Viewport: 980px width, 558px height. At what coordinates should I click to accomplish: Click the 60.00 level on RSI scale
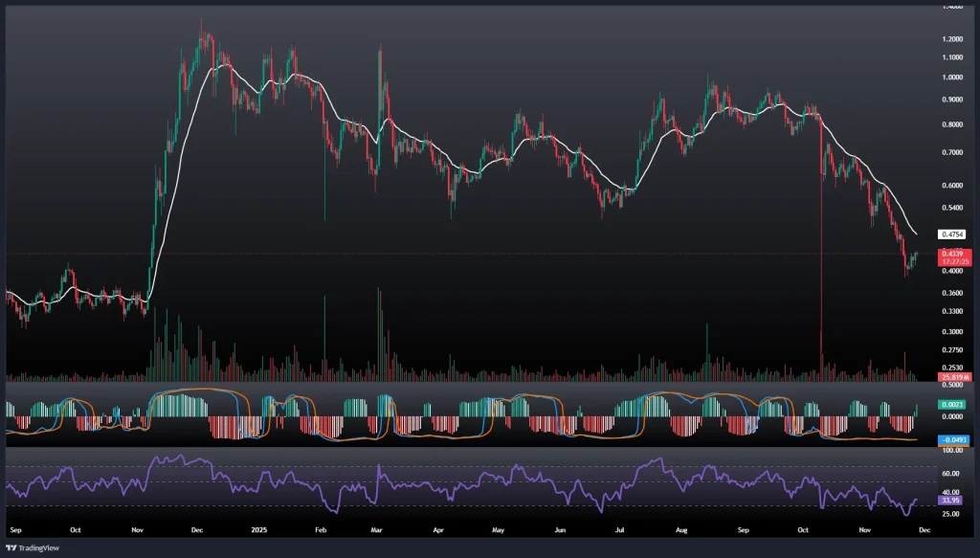coord(951,473)
